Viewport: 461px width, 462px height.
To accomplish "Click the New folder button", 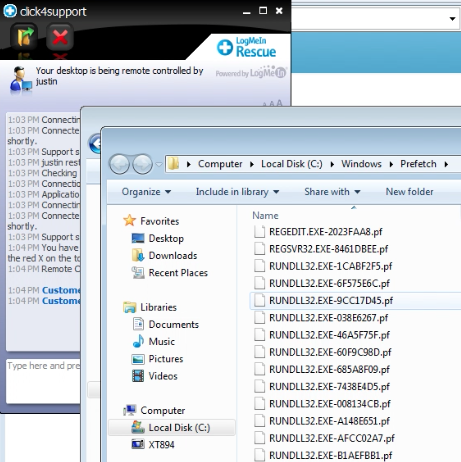I will pyautogui.click(x=409, y=192).
